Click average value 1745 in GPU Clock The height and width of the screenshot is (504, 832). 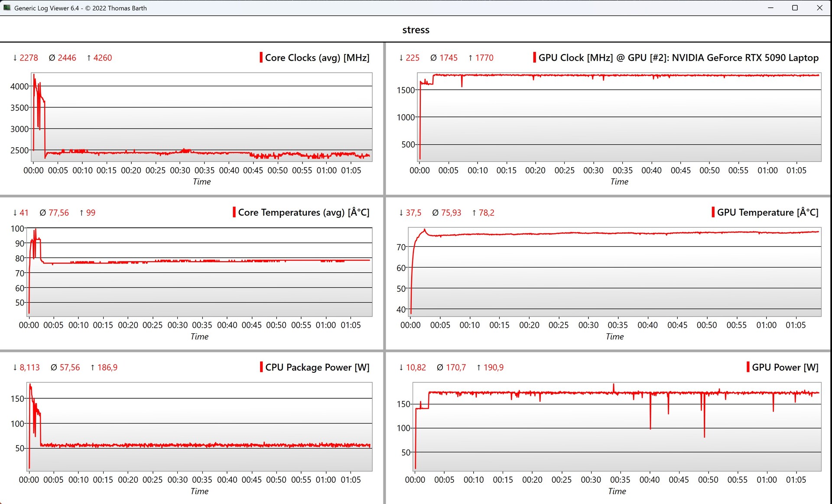click(448, 58)
